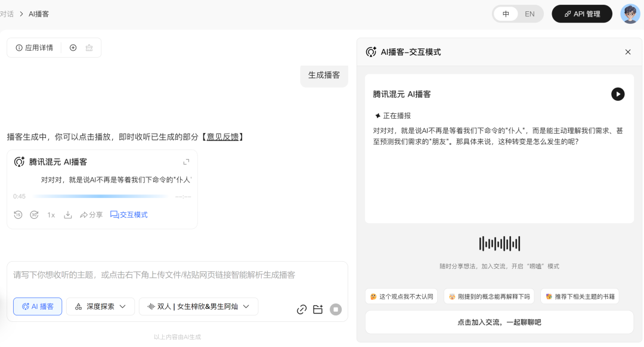Switch language to EN

(530, 13)
